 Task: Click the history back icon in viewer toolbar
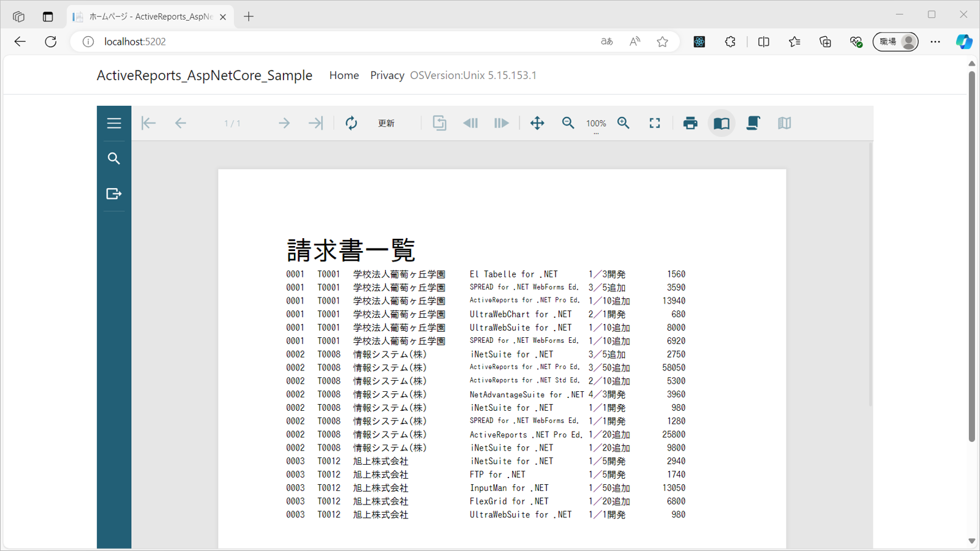coord(470,123)
